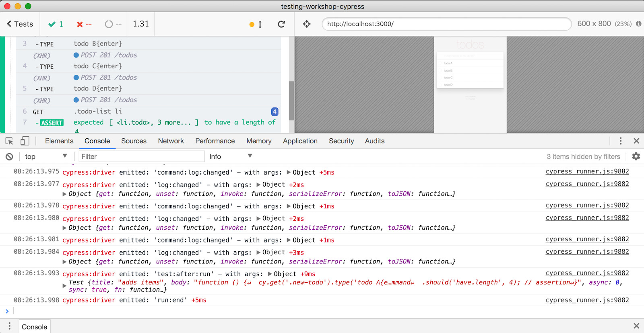This screenshot has width=644, height=333.
Task: Toggle the device toolbar icon
Action: point(25,141)
